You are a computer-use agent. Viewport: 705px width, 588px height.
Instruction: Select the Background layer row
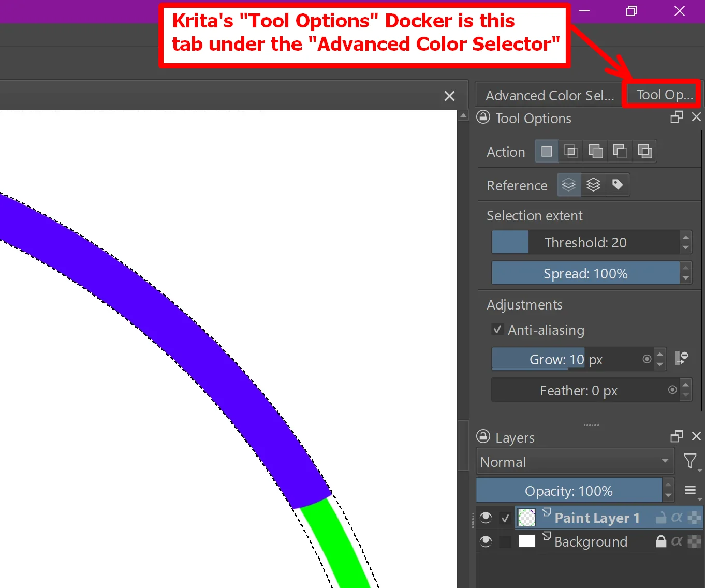click(x=590, y=541)
